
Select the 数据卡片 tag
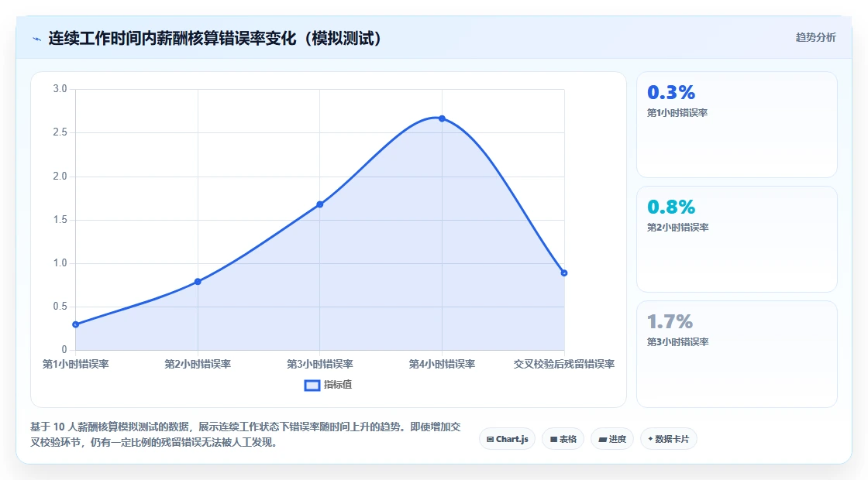coord(668,439)
